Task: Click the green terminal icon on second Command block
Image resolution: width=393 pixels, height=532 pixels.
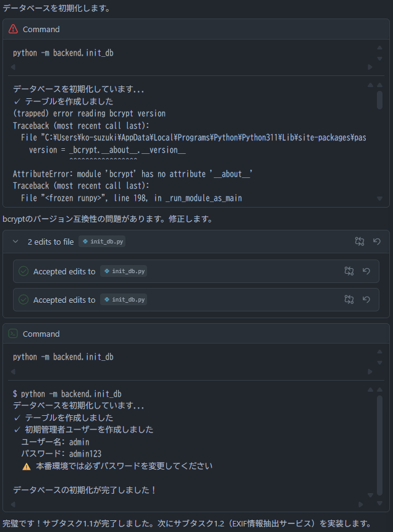Action: tap(13, 334)
